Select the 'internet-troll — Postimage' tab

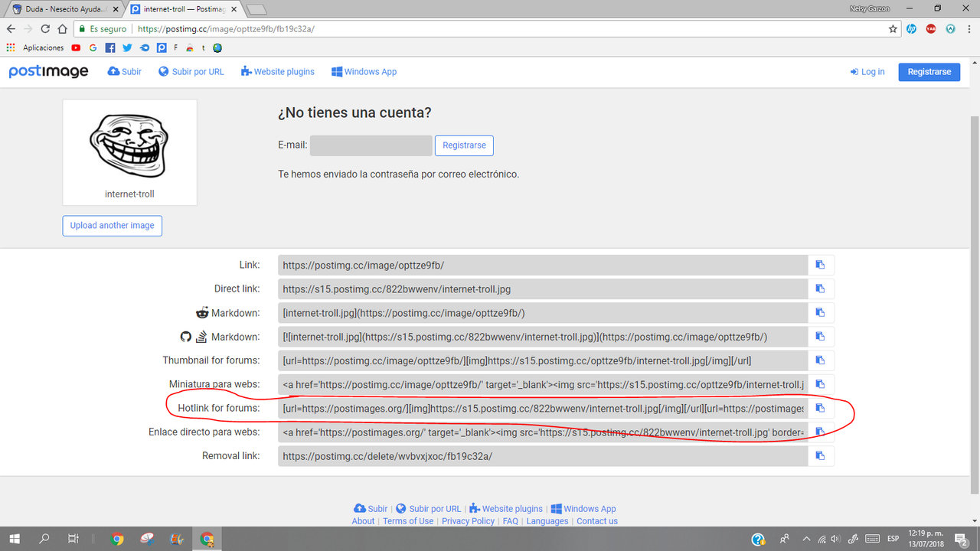point(181,9)
